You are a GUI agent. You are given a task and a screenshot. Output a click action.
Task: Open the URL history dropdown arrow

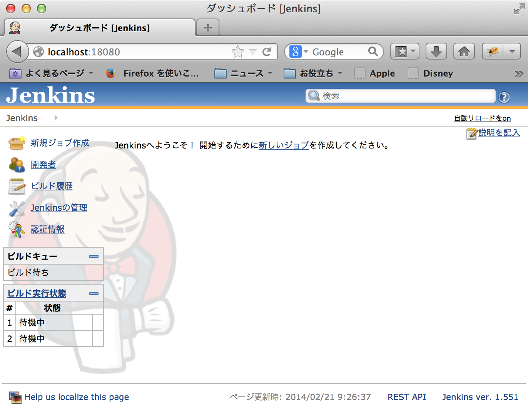[x=253, y=52]
